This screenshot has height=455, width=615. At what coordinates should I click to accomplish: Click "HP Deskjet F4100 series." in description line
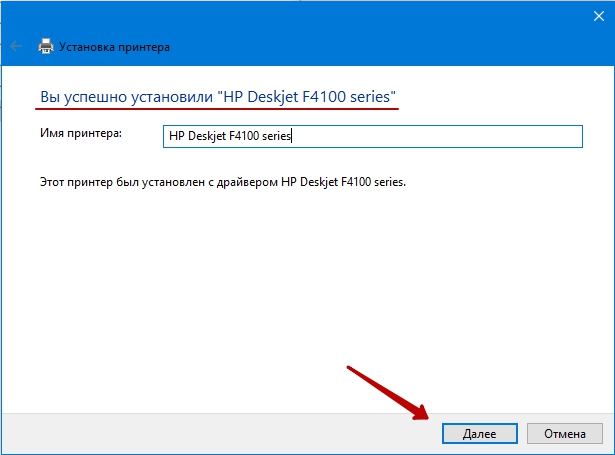coord(344,182)
